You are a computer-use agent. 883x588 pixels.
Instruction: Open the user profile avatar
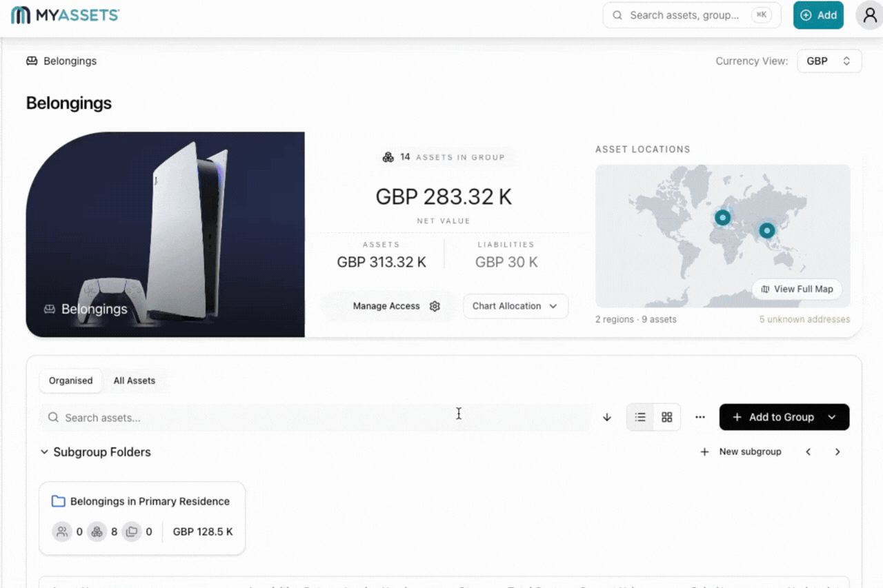click(870, 15)
